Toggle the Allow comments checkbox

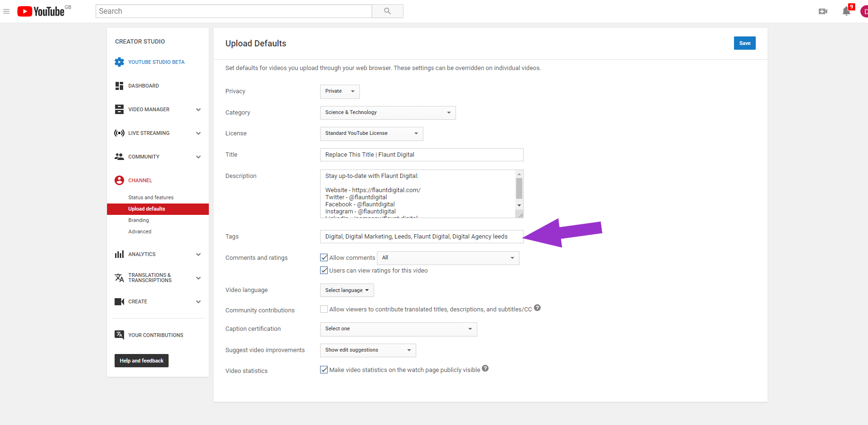(x=324, y=257)
